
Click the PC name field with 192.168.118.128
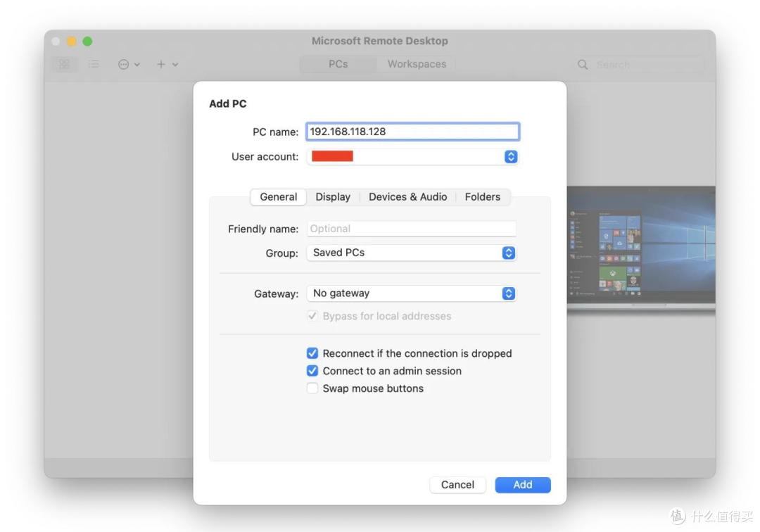412,132
